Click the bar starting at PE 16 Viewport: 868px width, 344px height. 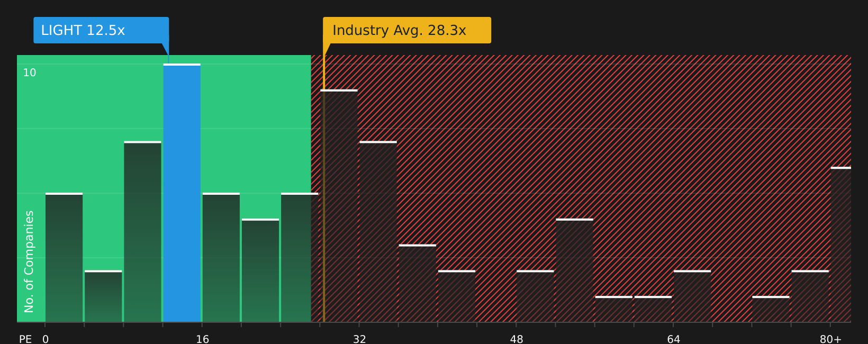221,258
